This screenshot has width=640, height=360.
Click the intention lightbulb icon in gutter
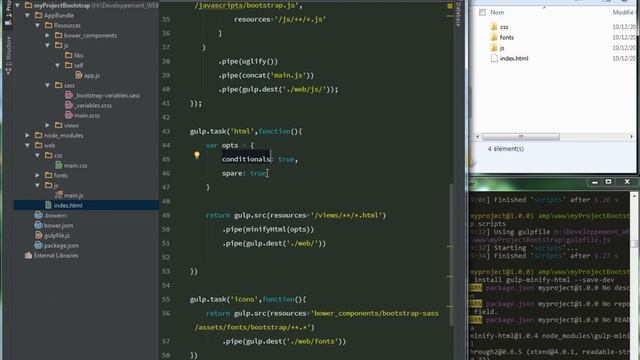[197, 155]
